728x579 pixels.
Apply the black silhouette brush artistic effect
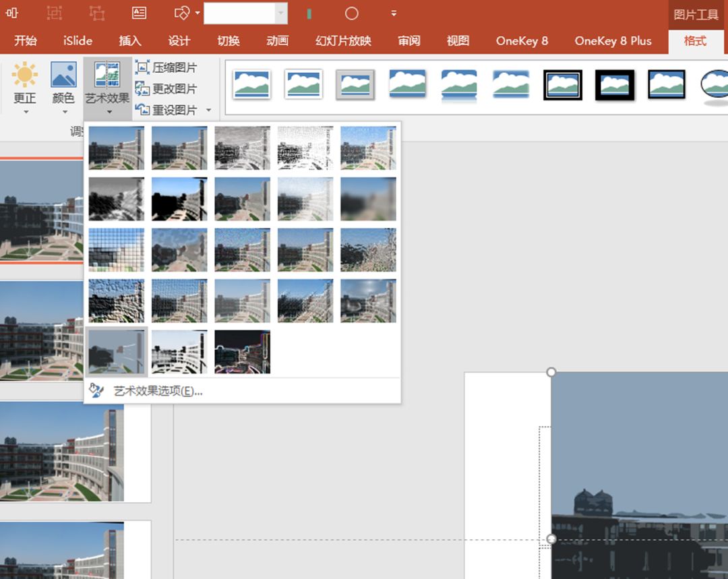pyautogui.click(x=179, y=199)
